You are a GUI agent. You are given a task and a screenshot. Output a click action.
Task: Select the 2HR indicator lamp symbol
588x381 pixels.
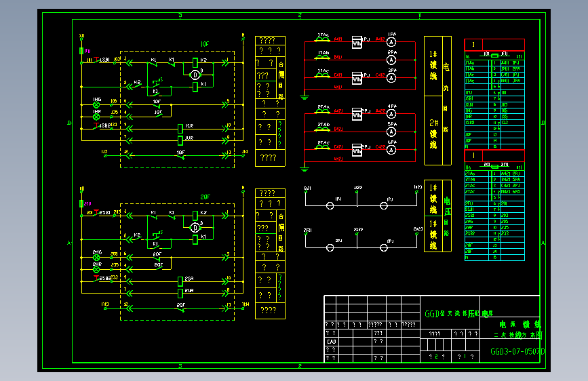pos(96,270)
